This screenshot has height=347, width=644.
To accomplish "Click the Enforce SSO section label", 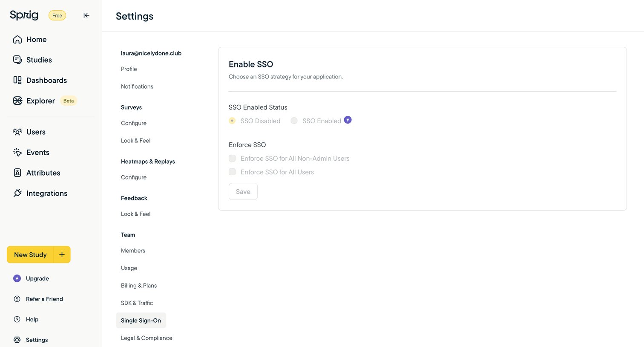I will pyautogui.click(x=247, y=145).
